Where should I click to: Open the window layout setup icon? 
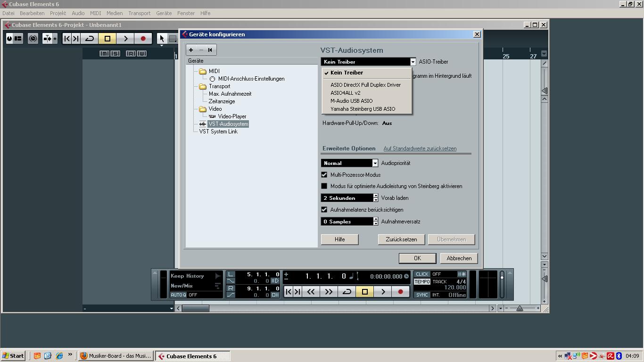(x=18, y=39)
